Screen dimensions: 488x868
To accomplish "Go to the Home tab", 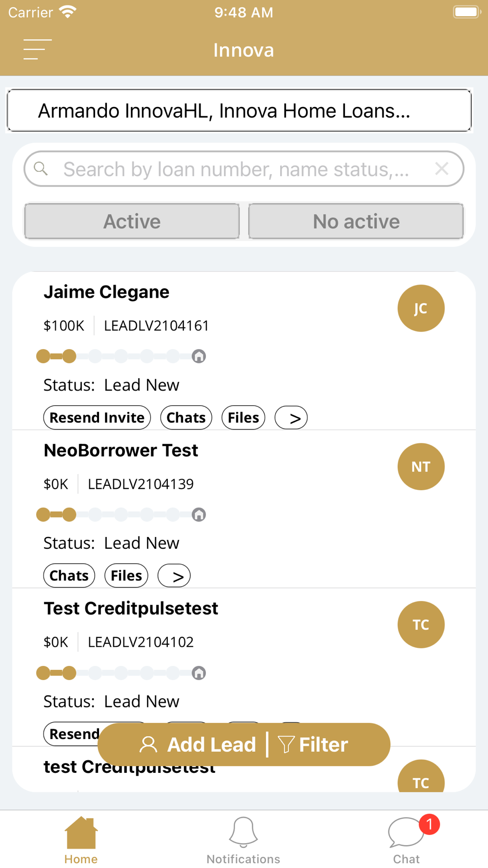I will (81, 841).
